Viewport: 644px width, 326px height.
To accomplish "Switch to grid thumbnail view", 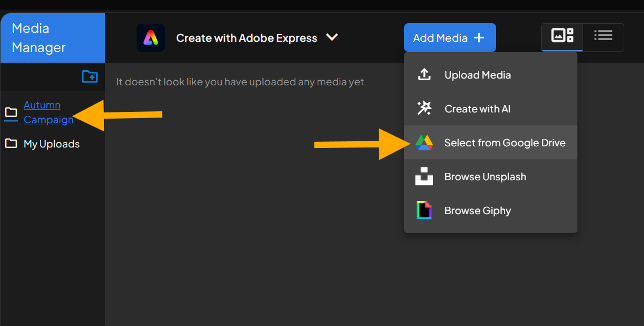I will click(562, 36).
